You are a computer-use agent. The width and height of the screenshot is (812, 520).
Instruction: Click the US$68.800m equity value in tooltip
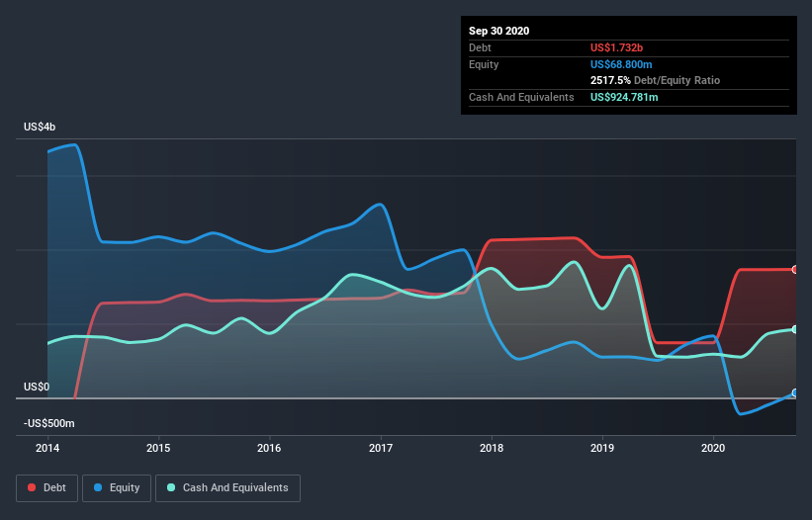pos(621,64)
